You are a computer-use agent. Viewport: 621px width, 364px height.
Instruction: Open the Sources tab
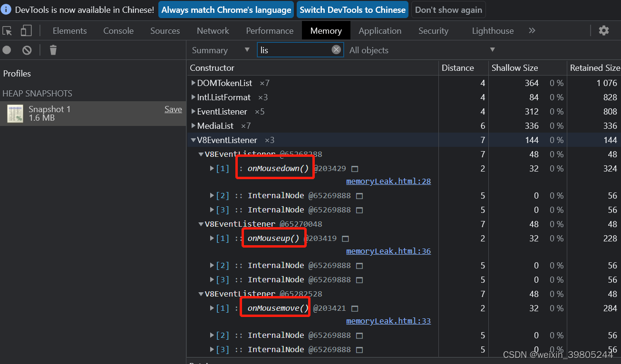[x=165, y=30]
